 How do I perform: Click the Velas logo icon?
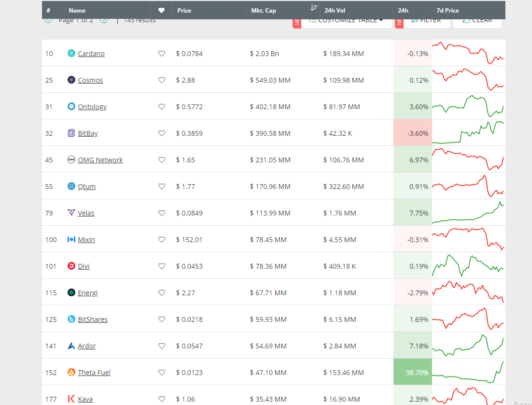[x=71, y=213]
